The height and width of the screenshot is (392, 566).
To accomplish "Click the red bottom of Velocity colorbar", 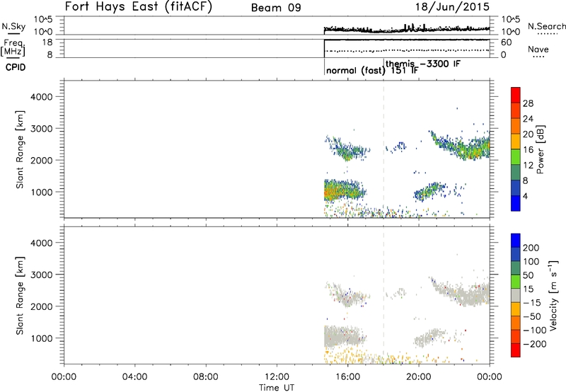I will pos(516,350).
